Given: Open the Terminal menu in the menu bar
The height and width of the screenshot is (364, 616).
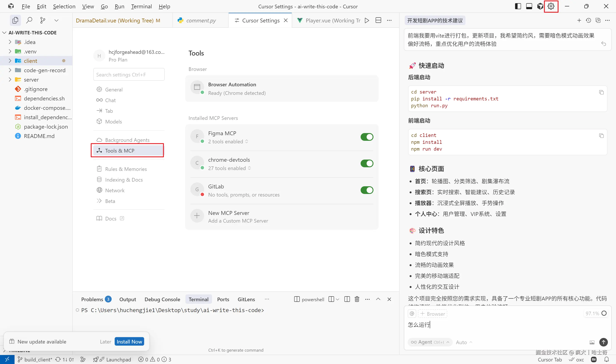Looking at the screenshot, I should (141, 6).
